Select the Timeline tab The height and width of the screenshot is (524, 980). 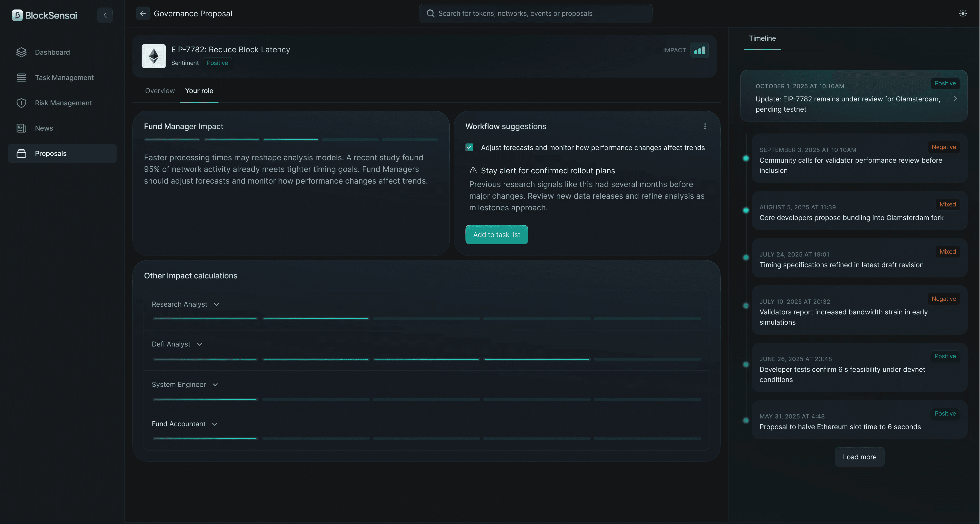click(762, 38)
